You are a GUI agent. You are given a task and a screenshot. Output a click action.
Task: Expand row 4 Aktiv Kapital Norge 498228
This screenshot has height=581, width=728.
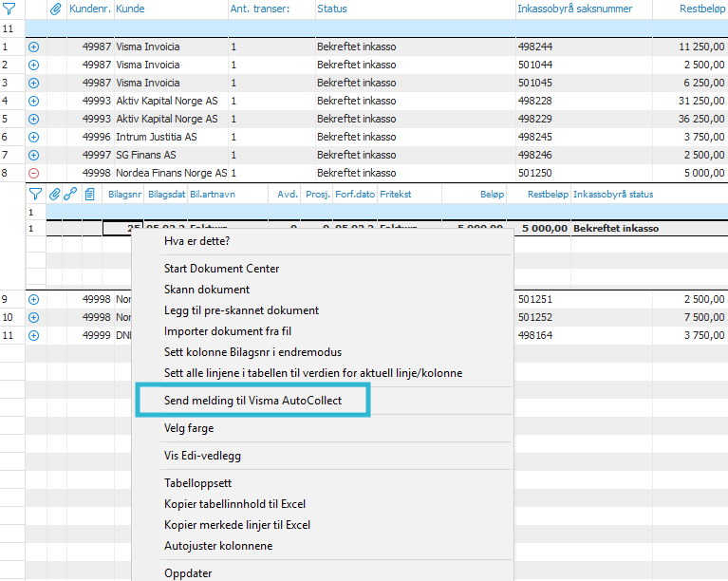pos(33,101)
